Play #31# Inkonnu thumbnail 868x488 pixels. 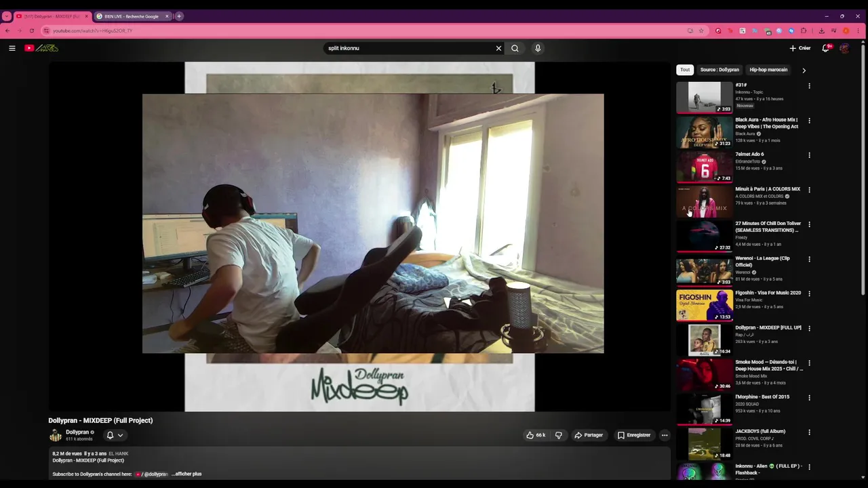click(x=705, y=98)
